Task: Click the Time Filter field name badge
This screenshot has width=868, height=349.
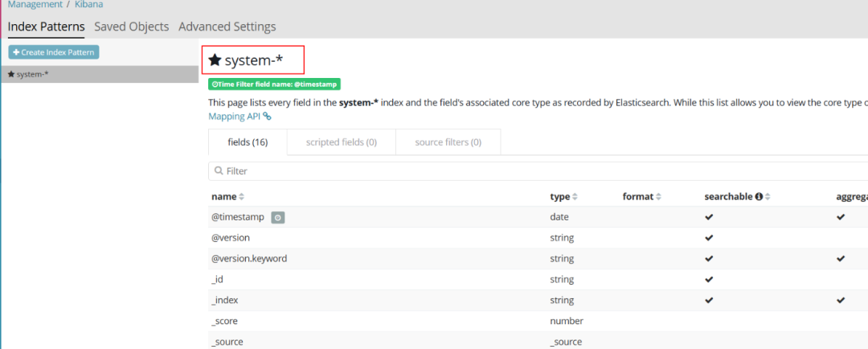Action: click(274, 84)
